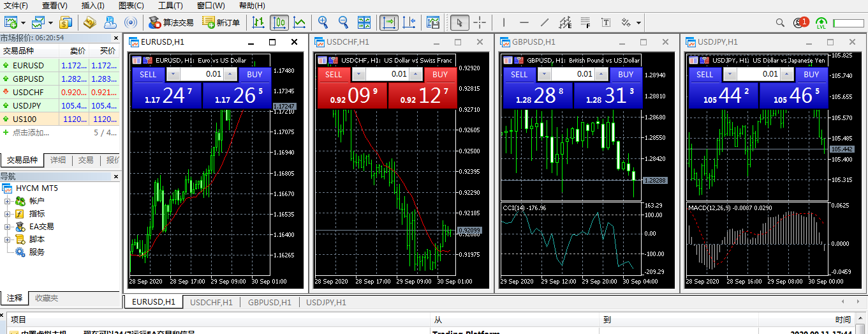Select the crosshair cursor tool
The image size is (868, 334).
[480, 23]
